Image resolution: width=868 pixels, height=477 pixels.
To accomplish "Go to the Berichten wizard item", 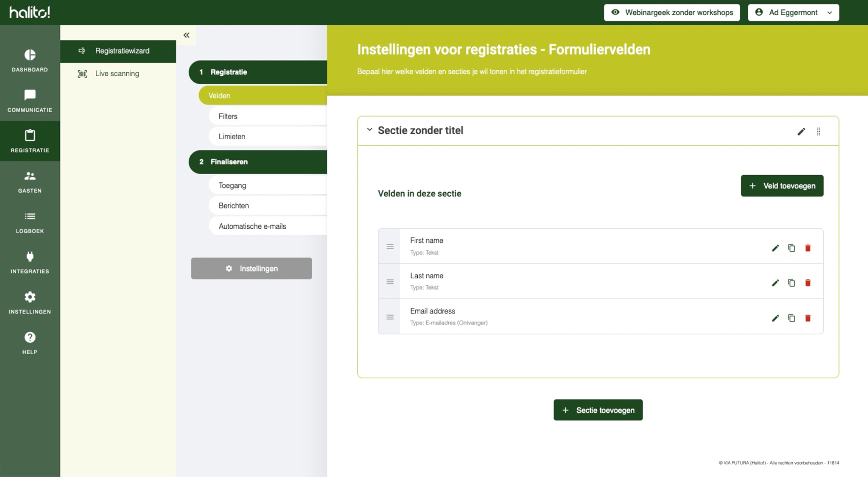I will 268,206.
